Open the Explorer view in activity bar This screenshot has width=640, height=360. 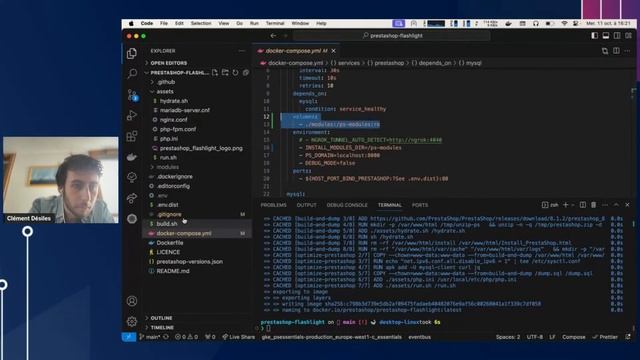[131, 53]
